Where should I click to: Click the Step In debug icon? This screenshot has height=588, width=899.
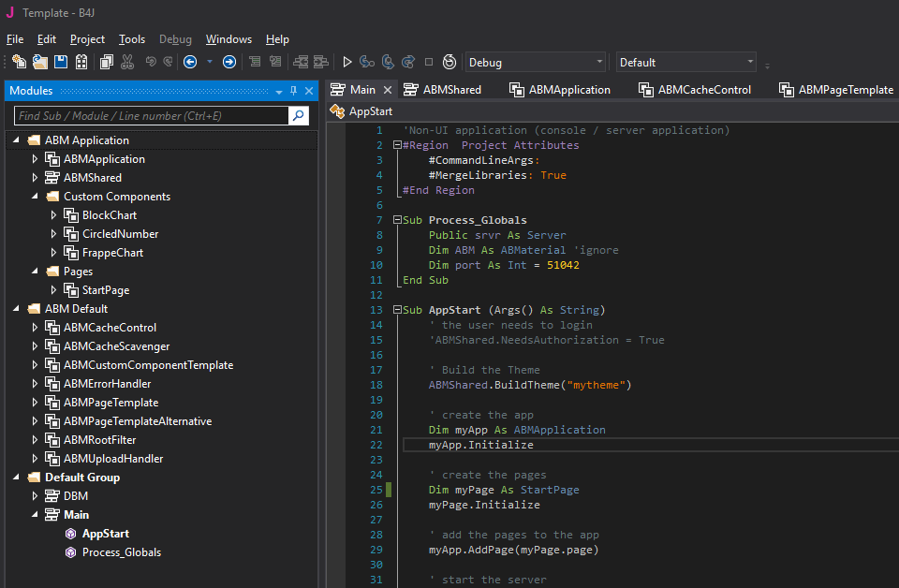pos(367,62)
